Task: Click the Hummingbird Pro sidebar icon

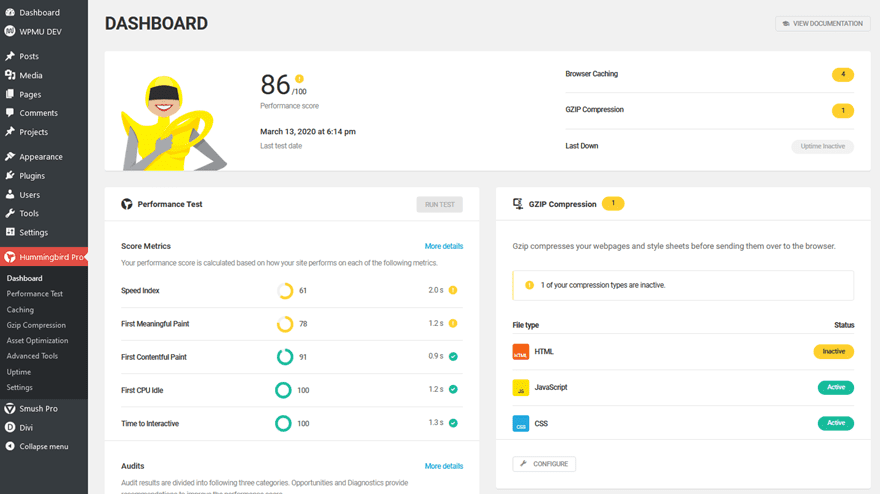Action: point(10,257)
